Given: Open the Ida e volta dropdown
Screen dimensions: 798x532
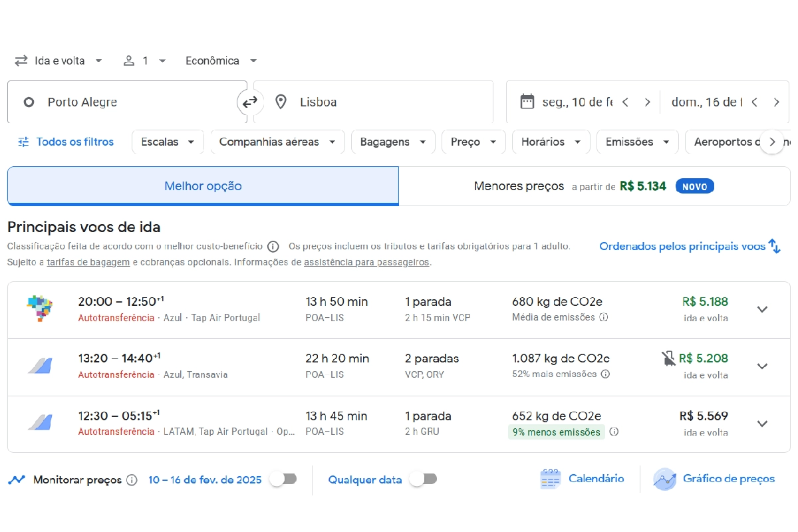Looking at the screenshot, I should [59, 61].
